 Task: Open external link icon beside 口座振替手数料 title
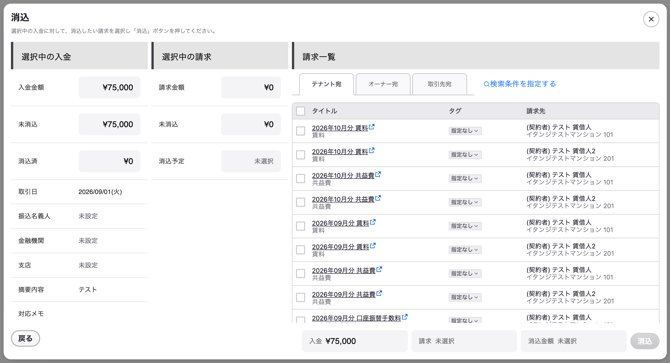pyautogui.click(x=405, y=317)
